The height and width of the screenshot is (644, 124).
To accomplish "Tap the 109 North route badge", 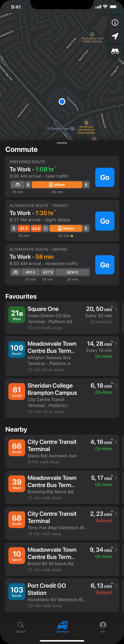I will click(17, 349).
